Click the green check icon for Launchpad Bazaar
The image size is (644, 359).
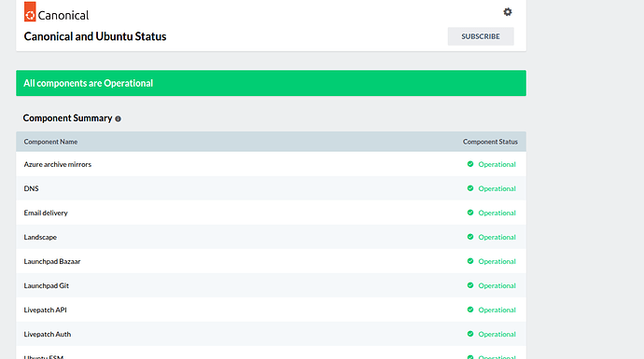[470, 261]
